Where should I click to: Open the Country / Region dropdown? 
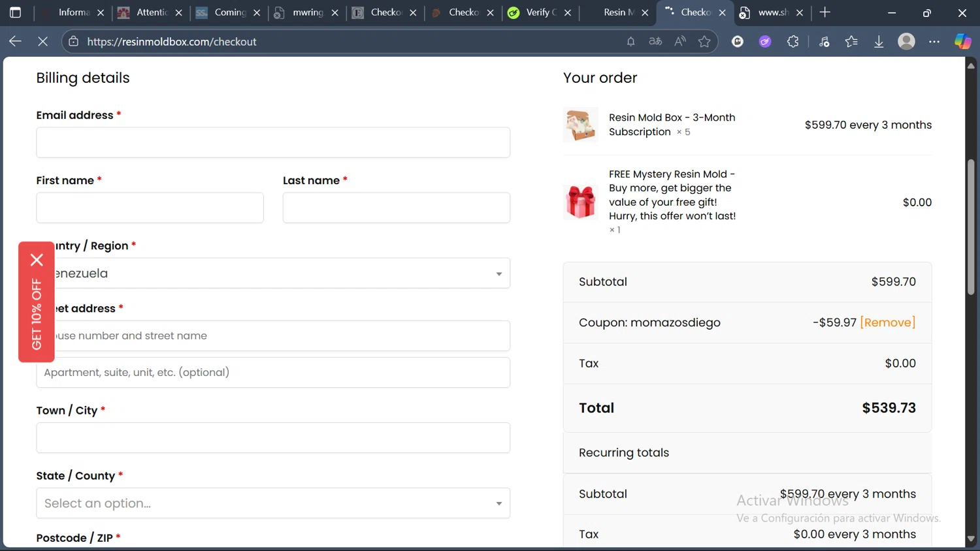point(273,274)
